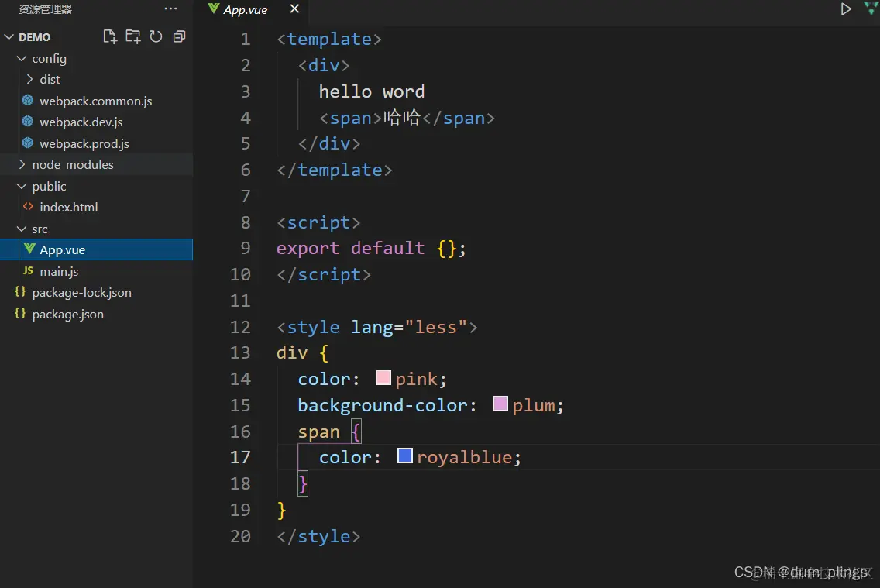880x588 pixels.
Task: Open the pink color swatch picker
Action: coord(383,377)
